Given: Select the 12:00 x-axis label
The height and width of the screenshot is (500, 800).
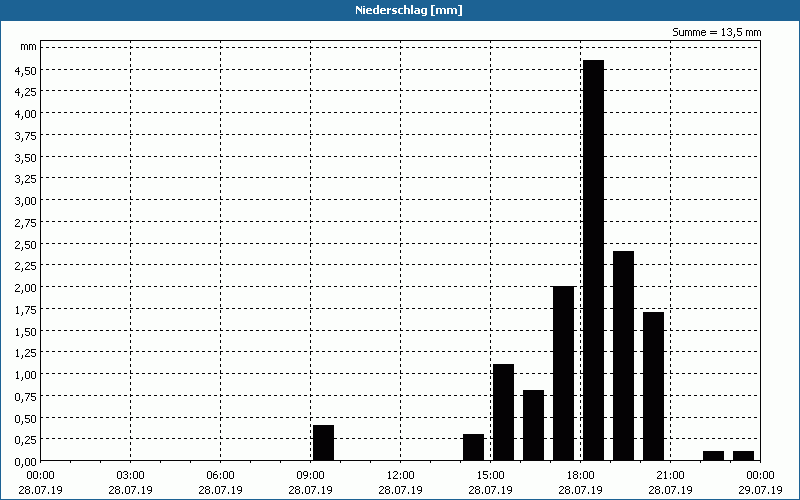Looking at the screenshot, I should click(401, 476).
